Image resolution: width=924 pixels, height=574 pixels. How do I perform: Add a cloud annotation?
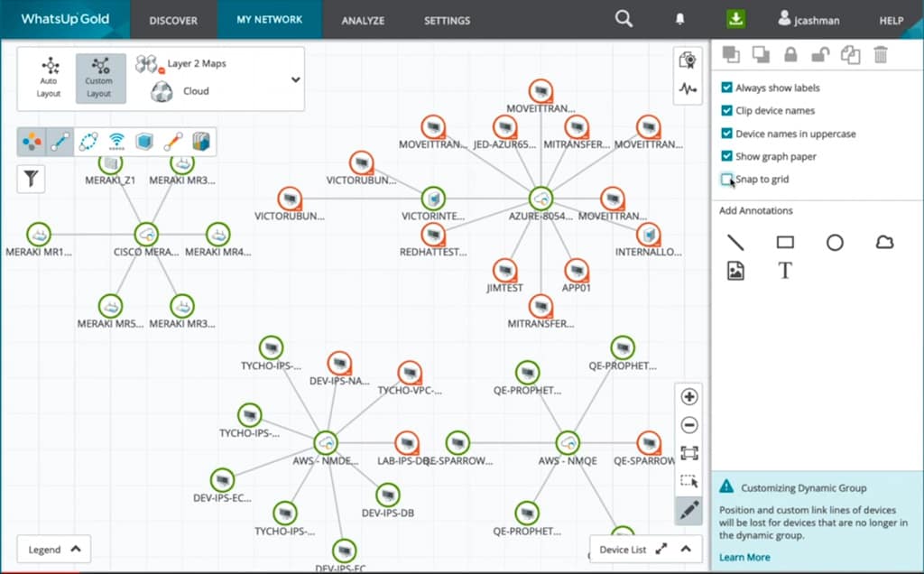884,242
